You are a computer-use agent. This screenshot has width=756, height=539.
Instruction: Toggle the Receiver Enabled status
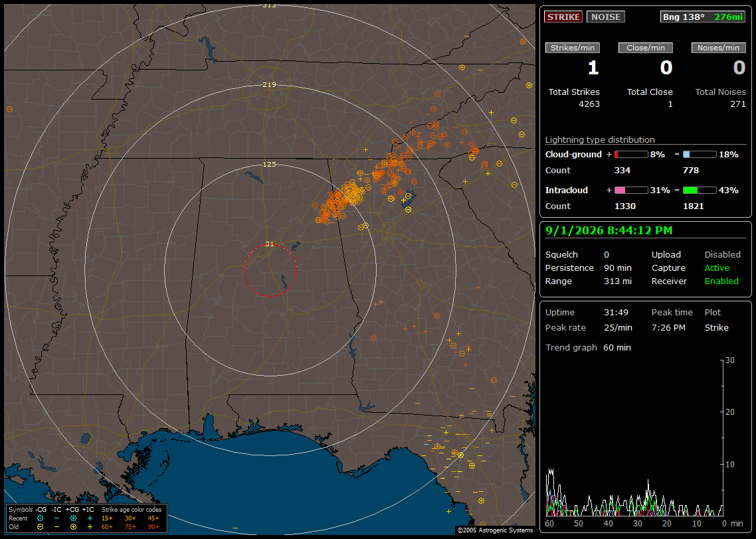coord(721,281)
